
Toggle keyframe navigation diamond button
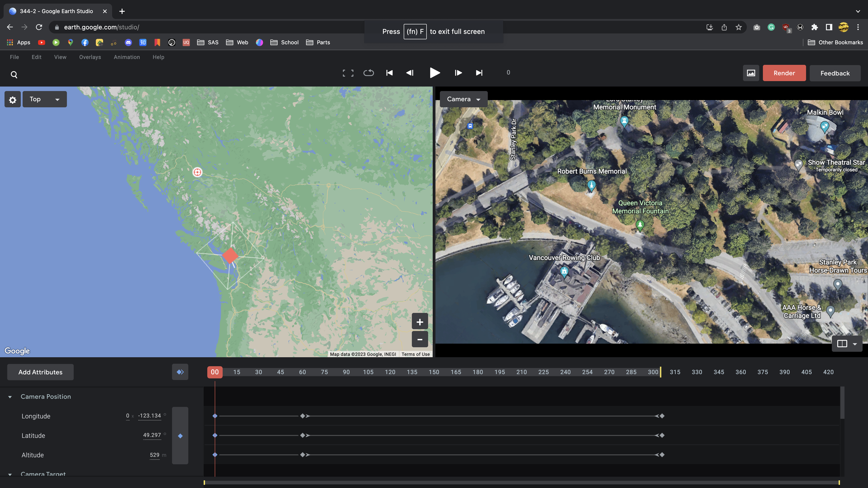(180, 372)
